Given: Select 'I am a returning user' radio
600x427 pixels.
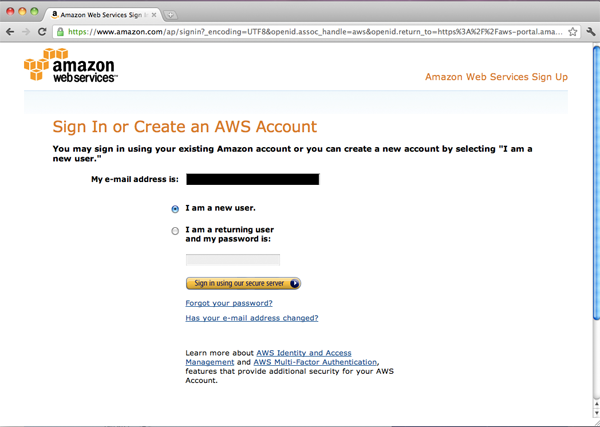Looking at the screenshot, I should 176,231.
